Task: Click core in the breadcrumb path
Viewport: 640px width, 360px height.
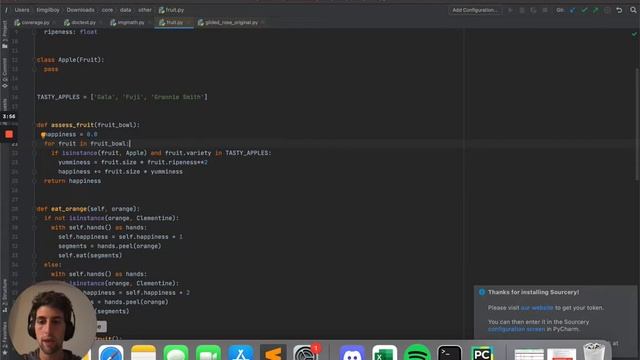Action: tap(107, 10)
